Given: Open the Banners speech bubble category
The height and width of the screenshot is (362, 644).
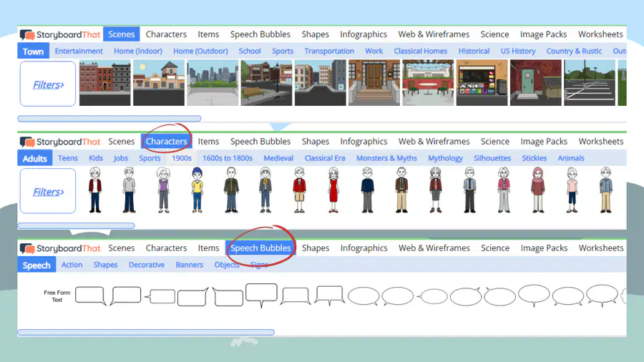Looking at the screenshot, I should pos(190,265).
